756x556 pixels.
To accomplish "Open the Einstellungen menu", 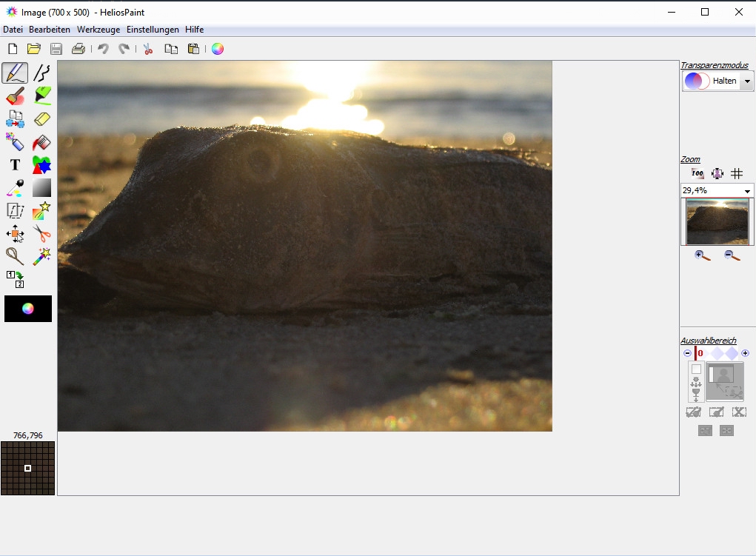I will [153, 30].
